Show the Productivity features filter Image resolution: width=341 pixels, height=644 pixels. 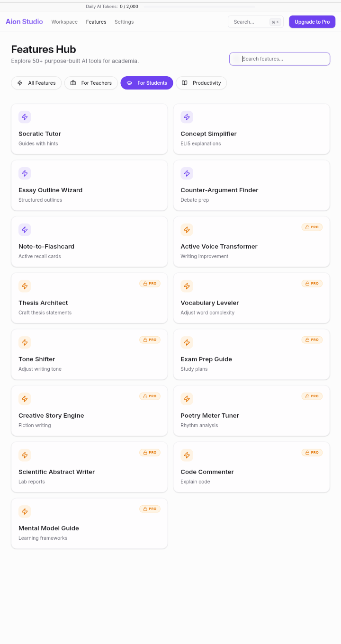pos(201,83)
